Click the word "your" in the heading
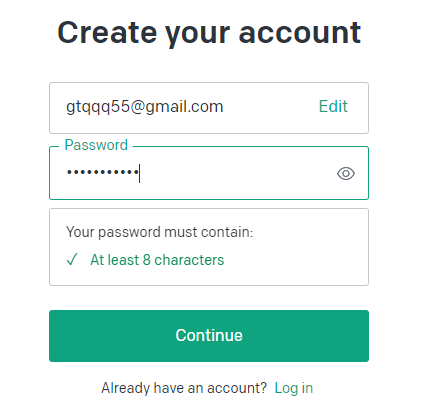The image size is (429, 411). (x=198, y=35)
